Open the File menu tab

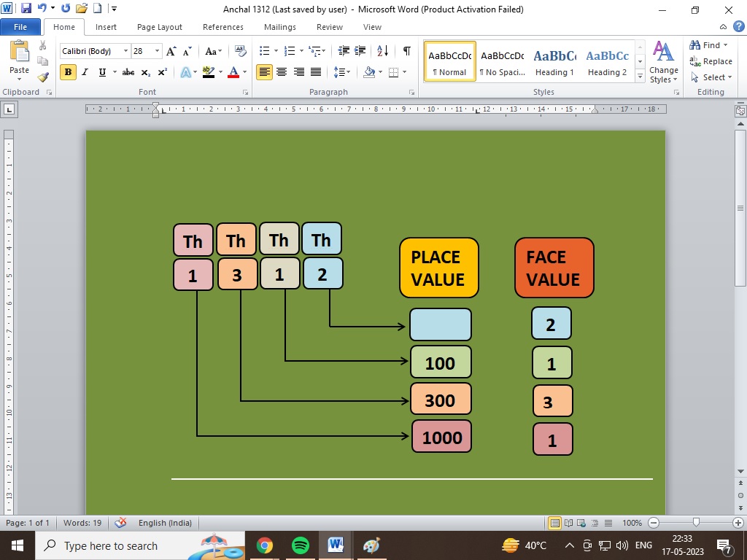20,27
